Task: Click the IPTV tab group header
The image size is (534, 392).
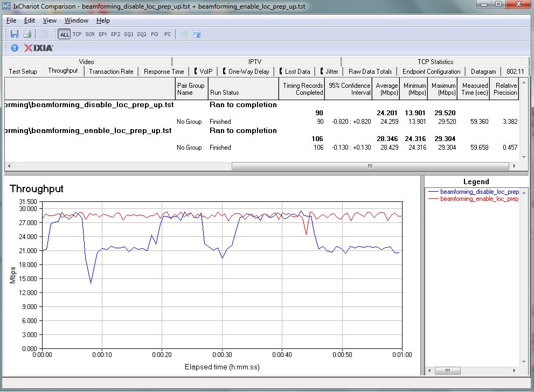Action: (x=255, y=61)
